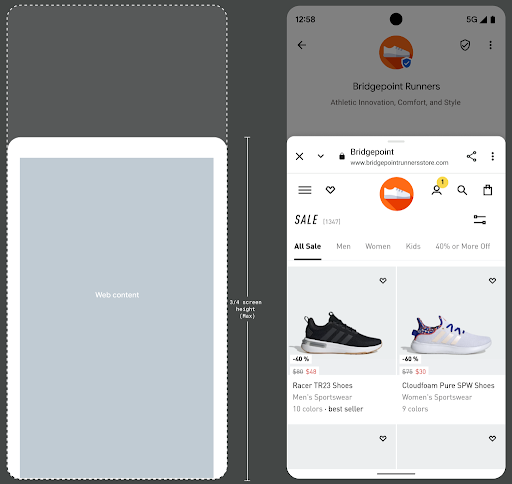Favorite the Cloudfoam Pure SPW Shoes with the heart
512x484 pixels.
click(492, 281)
